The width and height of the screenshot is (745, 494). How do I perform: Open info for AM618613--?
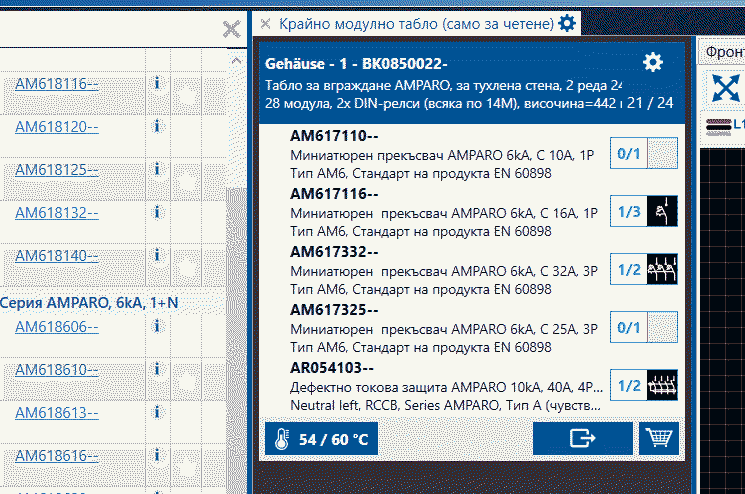click(157, 412)
